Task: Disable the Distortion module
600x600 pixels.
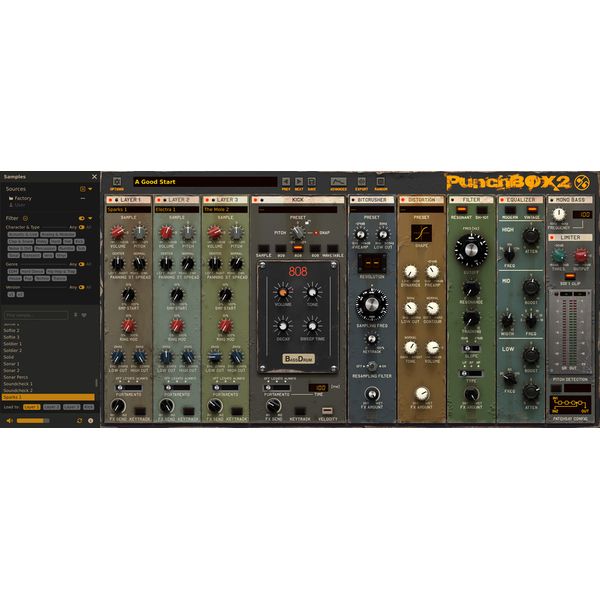Action: 403,200
